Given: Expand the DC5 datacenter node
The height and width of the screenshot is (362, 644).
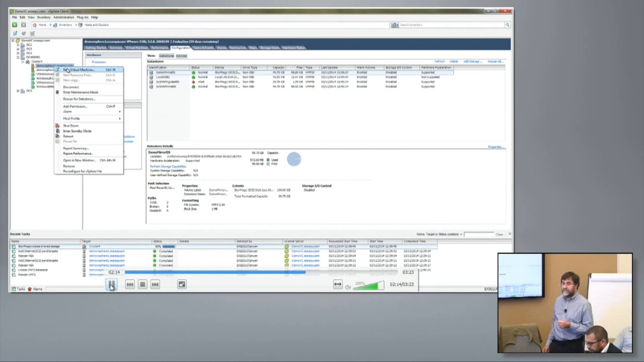Looking at the screenshot, I should pos(18,91).
